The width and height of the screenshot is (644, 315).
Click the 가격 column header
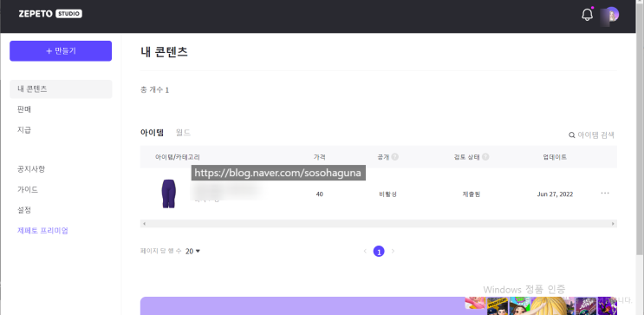pyautogui.click(x=320, y=157)
